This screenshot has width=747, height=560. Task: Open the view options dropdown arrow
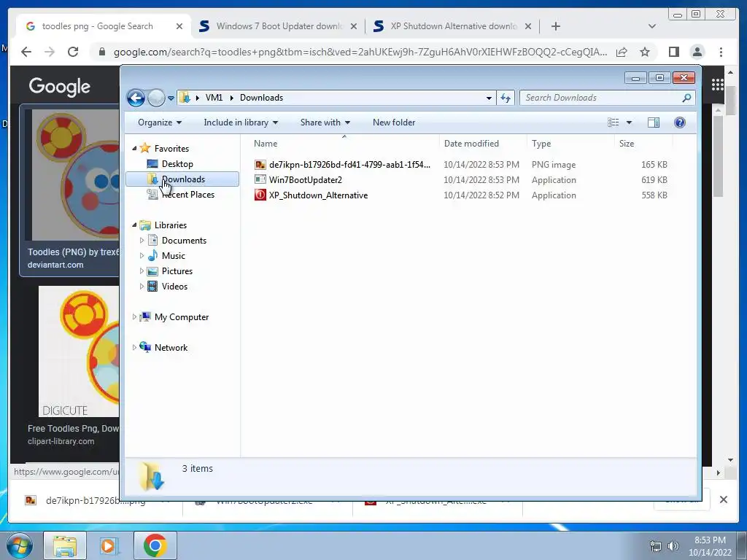click(629, 122)
